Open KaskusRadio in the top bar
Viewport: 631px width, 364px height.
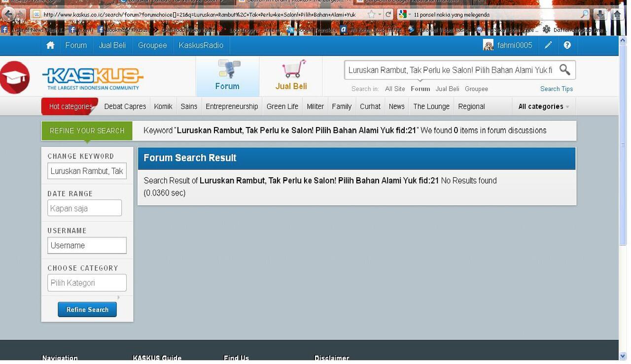click(201, 45)
